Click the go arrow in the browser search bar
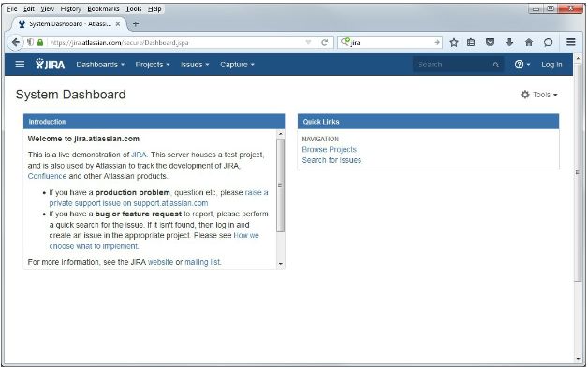The width and height of the screenshot is (588, 369). pyautogui.click(x=437, y=42)
